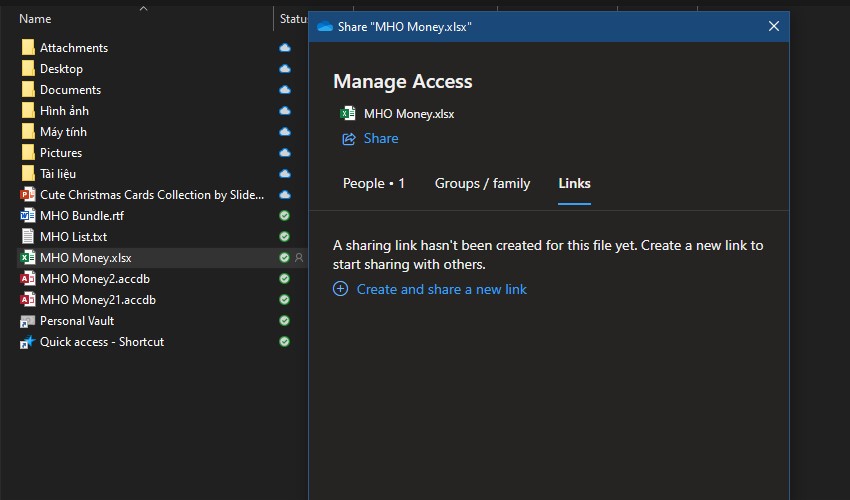
Task: Click green synced checkmark next to MHO Bundle.rtf
Action: pyautogui.click(x=285, y=216)
